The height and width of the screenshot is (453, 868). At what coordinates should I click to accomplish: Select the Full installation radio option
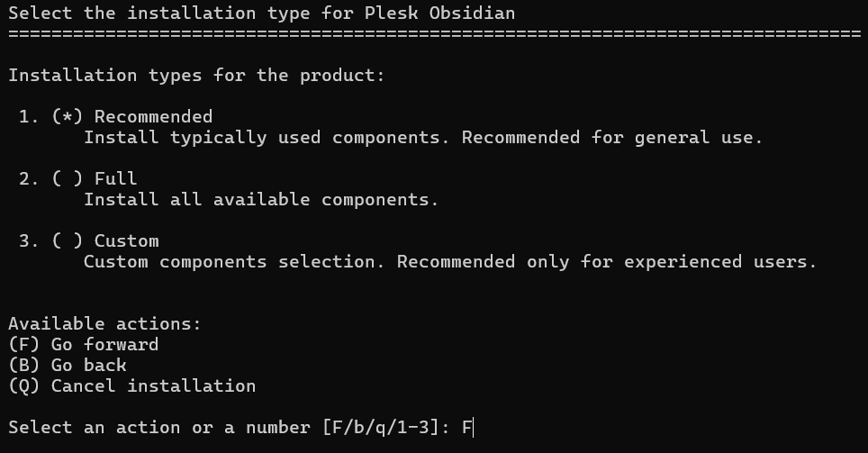(67, 179)
